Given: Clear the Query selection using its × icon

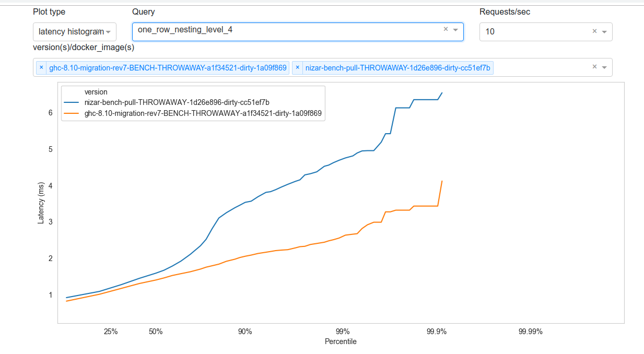Looking at the screenshot, I should pyautogui.click(x=446, y=29).
